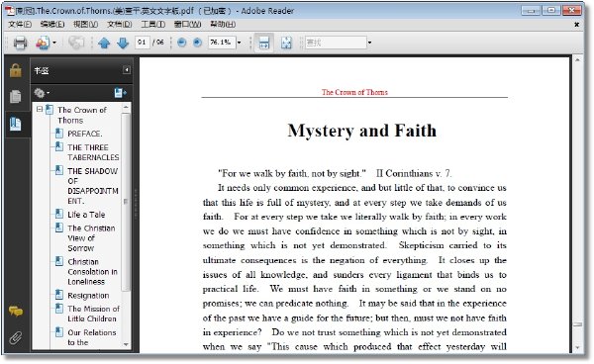
Task: Toggle the Bookmarks panel icon
Action: tap(16, 124)
